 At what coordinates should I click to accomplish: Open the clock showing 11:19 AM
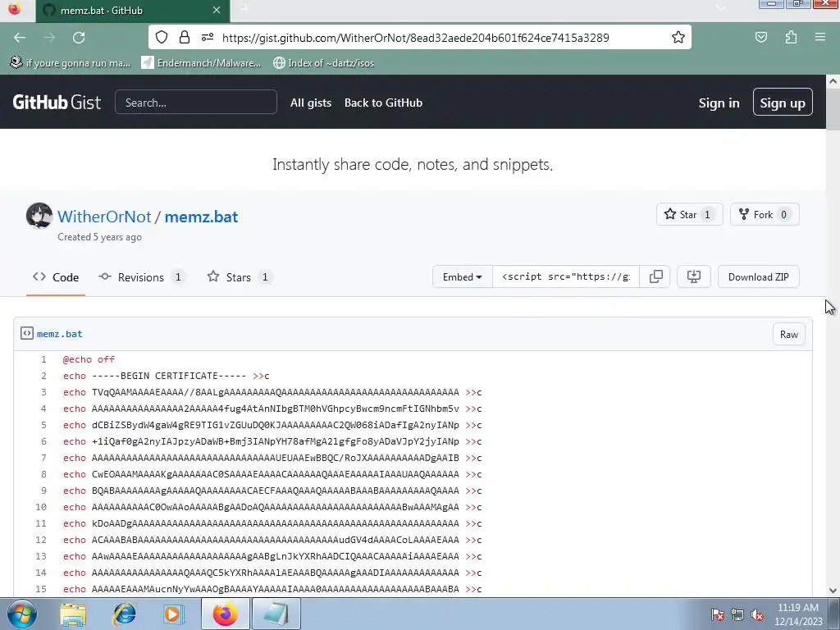(x=798, y=614)
